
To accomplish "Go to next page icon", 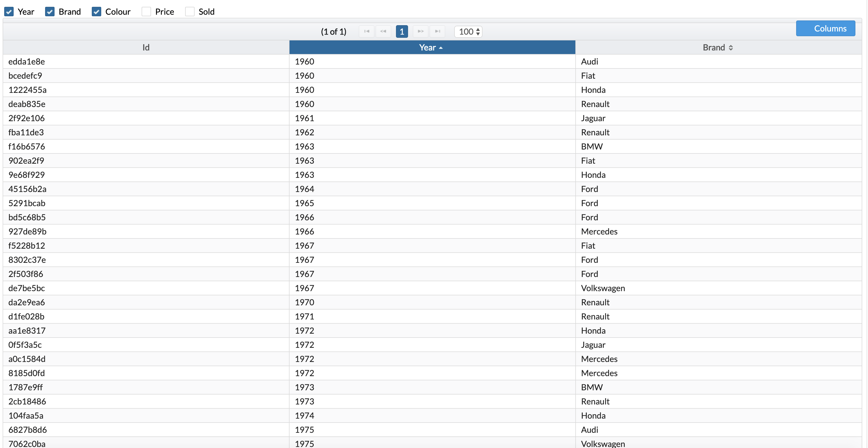I will click(x=421, y=31).
